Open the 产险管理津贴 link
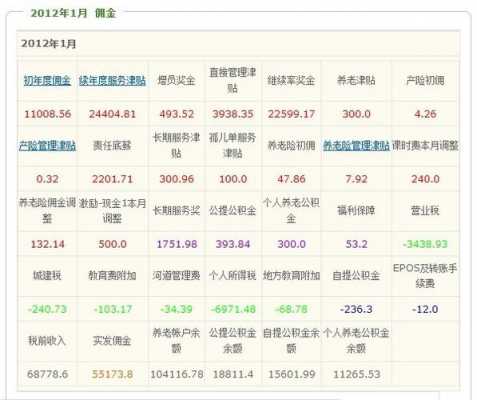This screenshot has height=400, width=477. (47, 146)
